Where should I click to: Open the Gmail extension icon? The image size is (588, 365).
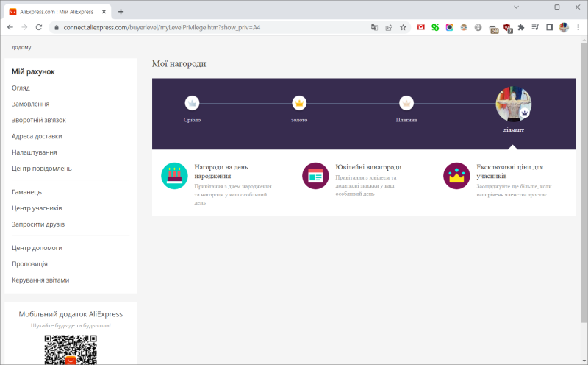pyautogui.click(x=421, y=27)
